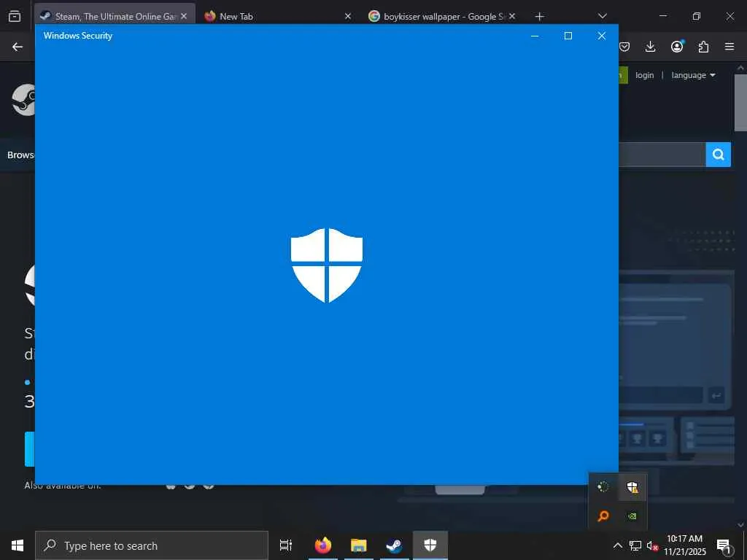Image resolution: width=747 pixels, height=560 pixels.
Task: Click Windows Security warning icon in tray popup
Action: tap(632, 487)
